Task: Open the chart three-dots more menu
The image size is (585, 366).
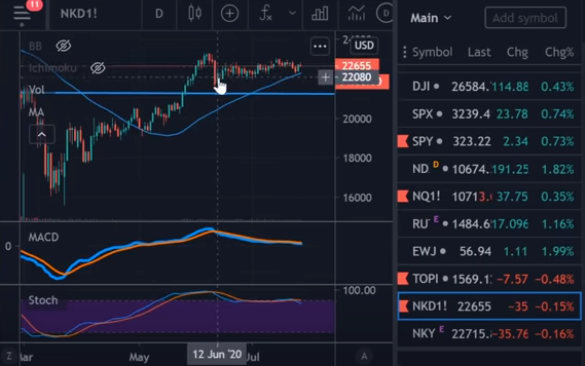Action: click(x=320, y=46)
